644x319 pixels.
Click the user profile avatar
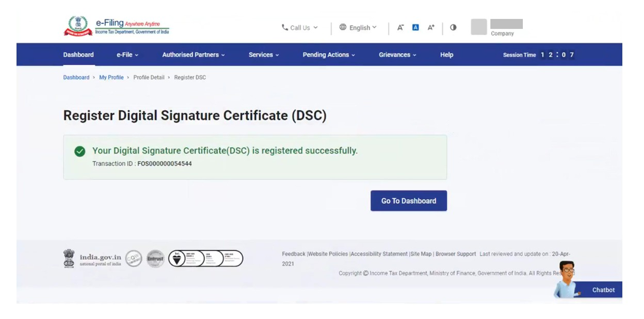(x=479, y=27)
